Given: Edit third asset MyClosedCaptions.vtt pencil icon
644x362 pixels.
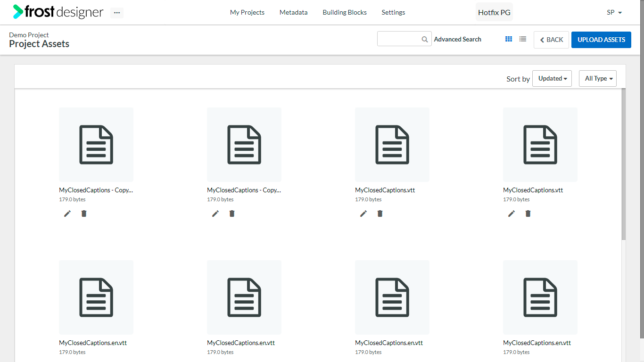Looking at the screenshot, I should (363, 214).
